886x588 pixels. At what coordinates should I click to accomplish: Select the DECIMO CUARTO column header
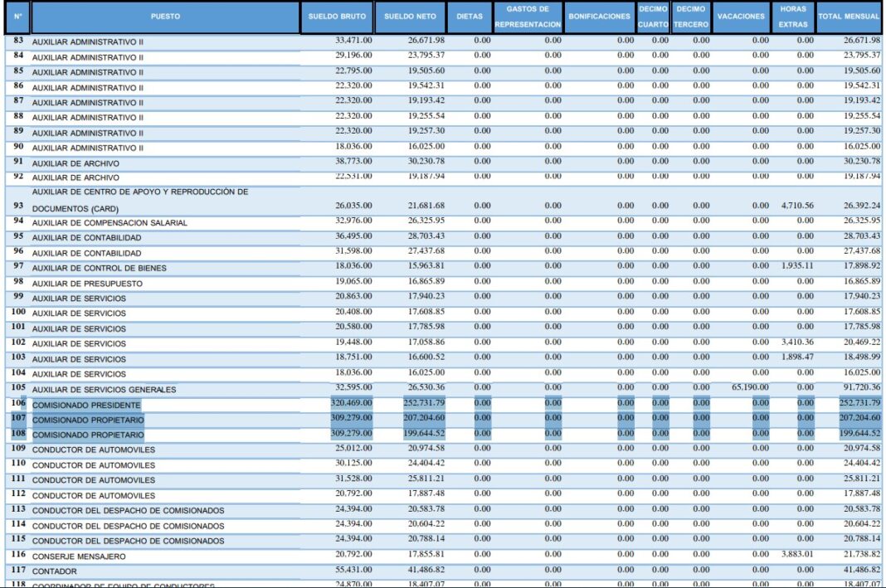(653, 17)
